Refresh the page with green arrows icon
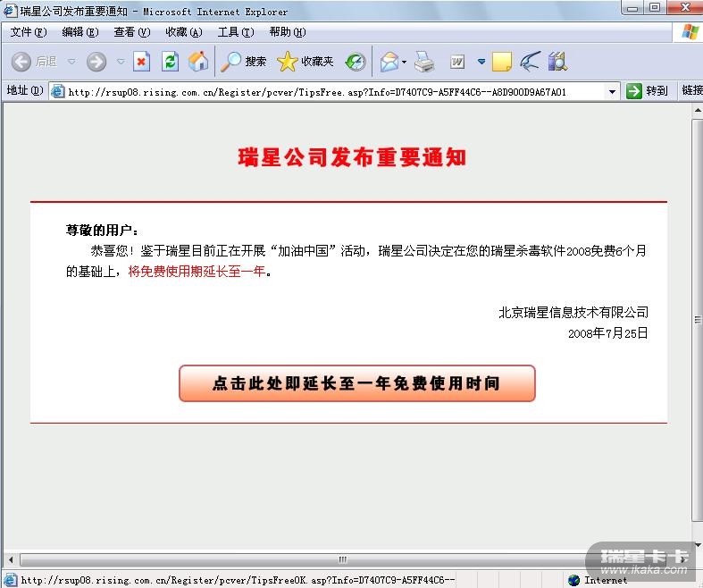703x588 pixels. click(x=170, y=62)
